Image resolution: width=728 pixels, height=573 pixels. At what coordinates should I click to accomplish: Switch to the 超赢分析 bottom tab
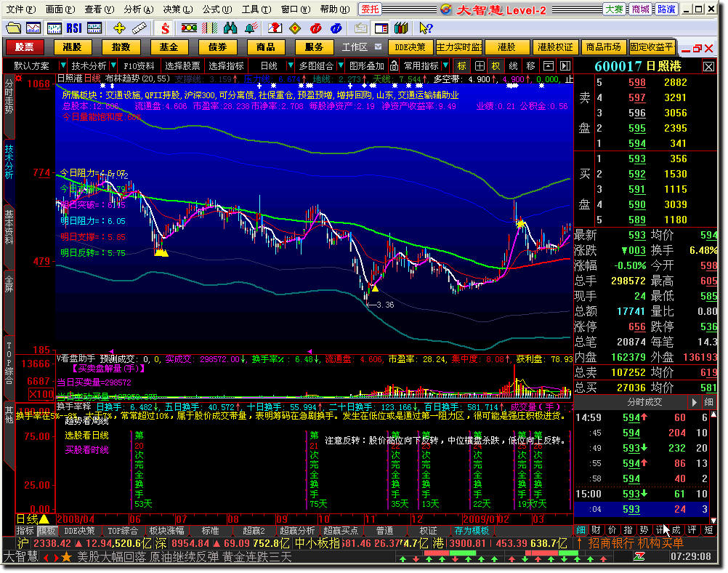pyautogui.click(x=297, y=530)
